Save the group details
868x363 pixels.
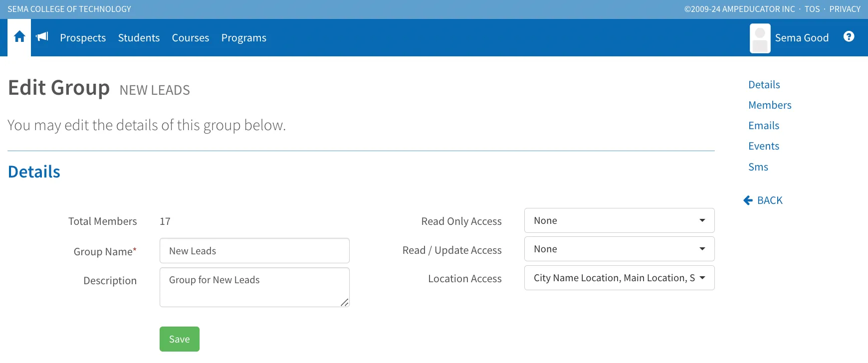point(180,339)
